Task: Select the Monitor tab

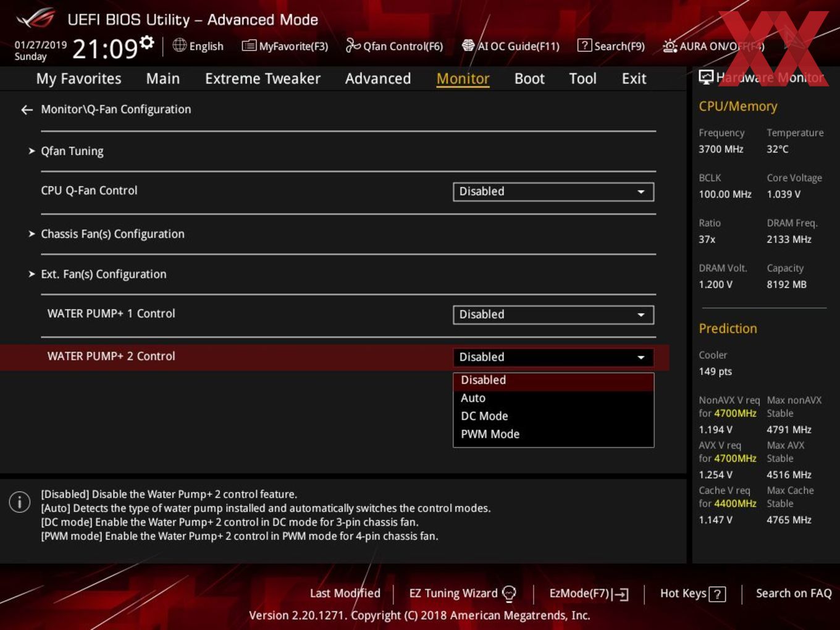Action: [463, 79]
